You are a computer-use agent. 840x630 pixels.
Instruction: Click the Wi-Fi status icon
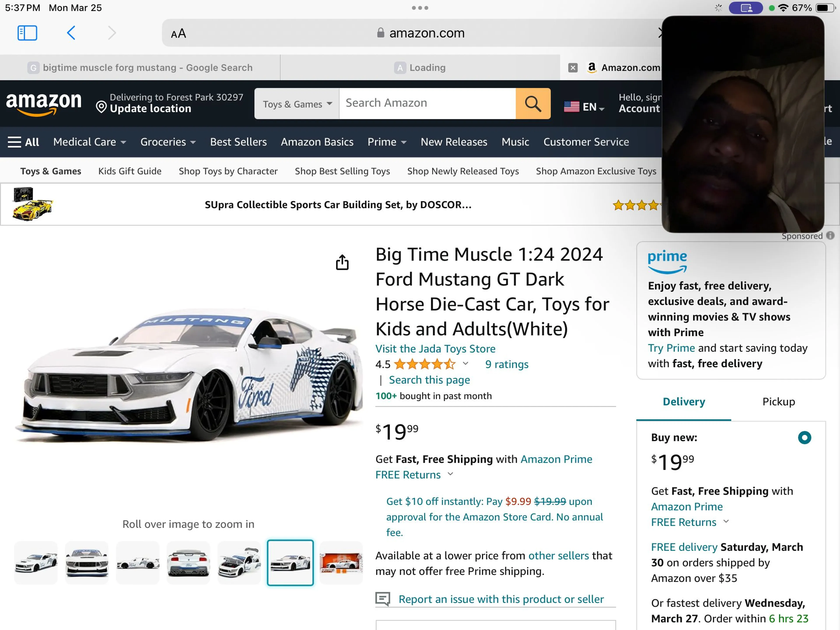point(783,8)
